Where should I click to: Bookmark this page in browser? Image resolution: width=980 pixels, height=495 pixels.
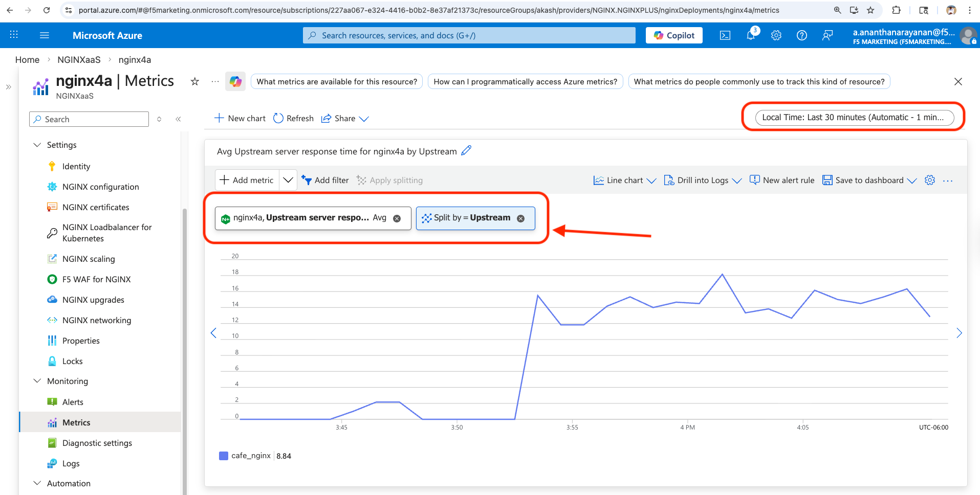(870, 10)
